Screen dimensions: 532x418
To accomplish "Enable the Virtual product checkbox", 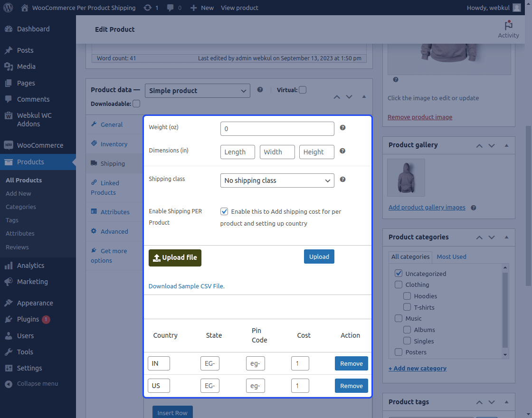I will (x=303, y=89).
